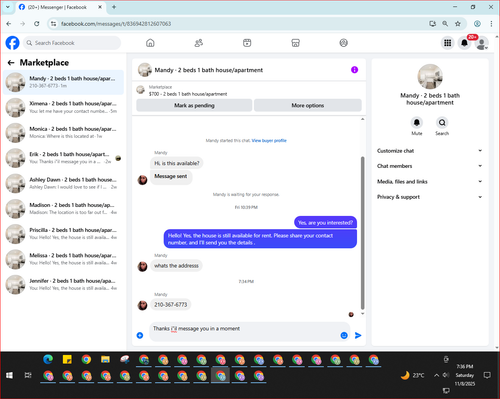This screenshot has width=500, height=399.
Task: Open the account profile avatar menu
Action: pos(481,43)
